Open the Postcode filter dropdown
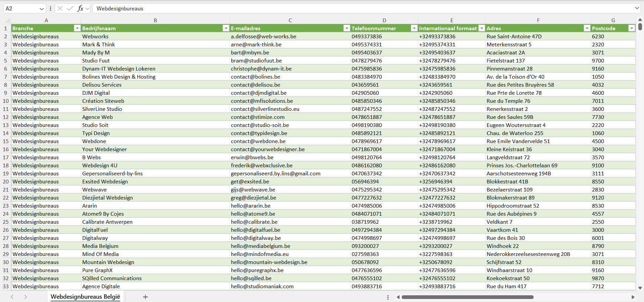The height and width of the screenshot is (302, 644). click(631, 29)
